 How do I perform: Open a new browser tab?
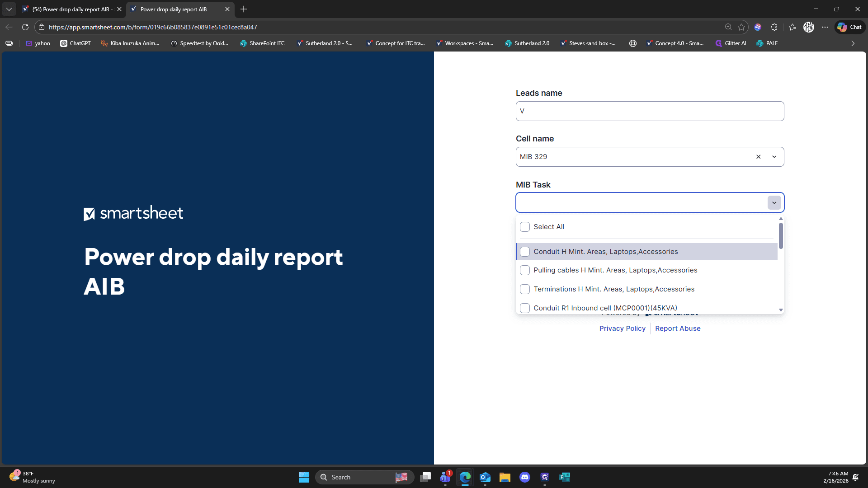(244, 9)
